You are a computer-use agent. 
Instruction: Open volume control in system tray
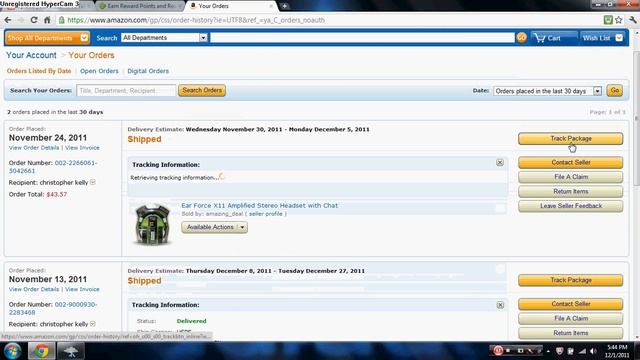click(593, 351)
